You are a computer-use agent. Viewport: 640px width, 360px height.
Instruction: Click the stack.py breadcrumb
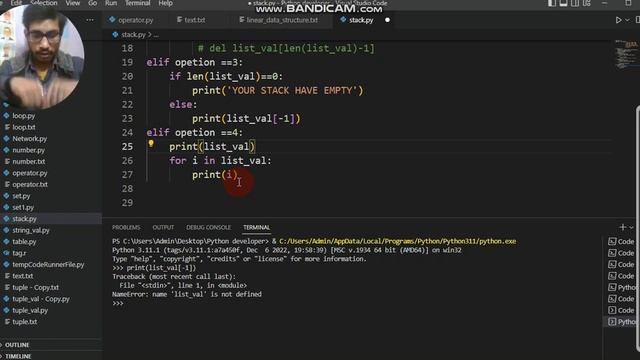133,35
